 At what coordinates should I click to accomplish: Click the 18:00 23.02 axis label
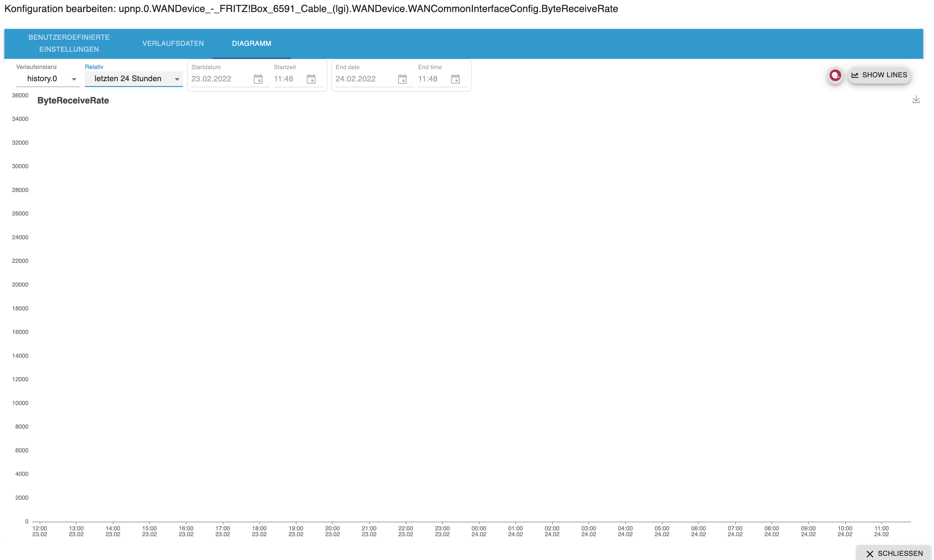pyautogui.click(x=259, y=531)
